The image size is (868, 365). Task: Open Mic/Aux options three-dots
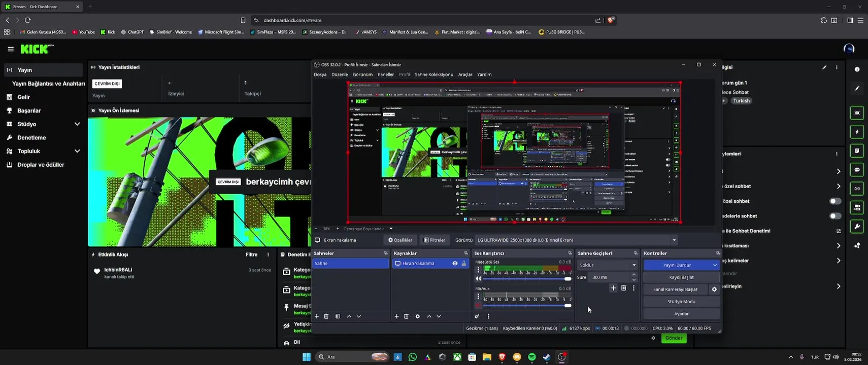(478, 297)
